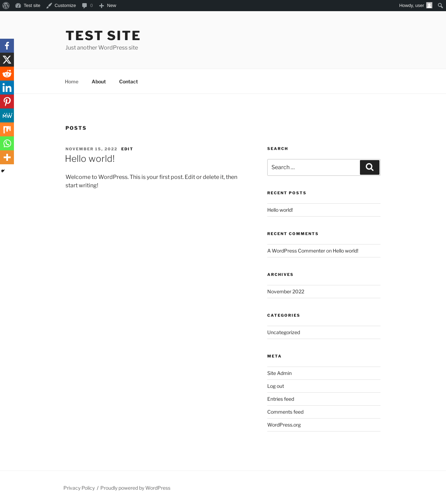The height and width of the screenshot is (504, 446).
Task: Click the Mix share icon
Action: [x=7, y=129]
